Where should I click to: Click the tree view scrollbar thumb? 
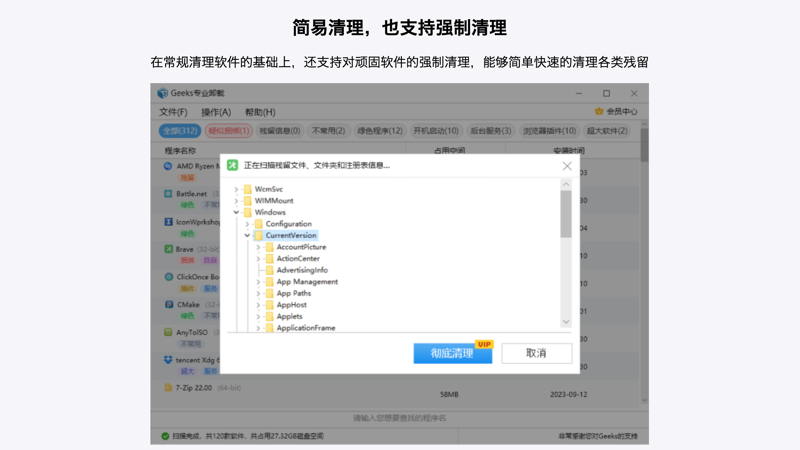pos(566,214)
